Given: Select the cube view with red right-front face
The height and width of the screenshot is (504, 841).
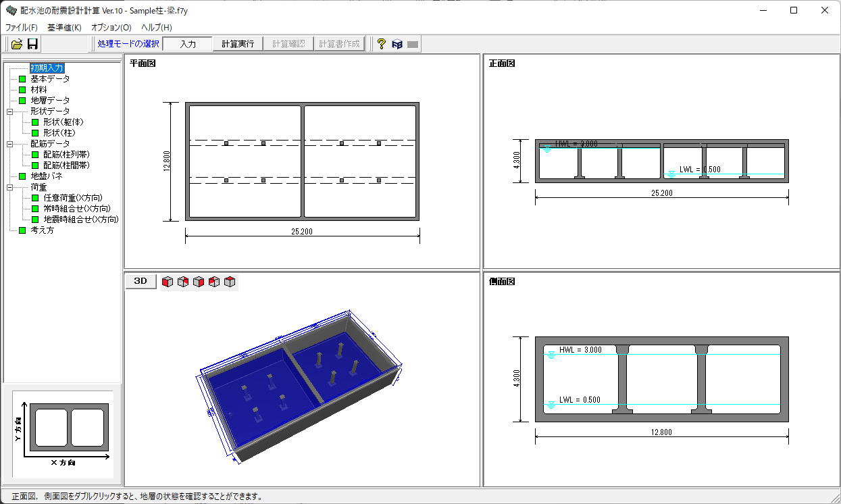Looking at the screenshot, I should coord(199,282).
